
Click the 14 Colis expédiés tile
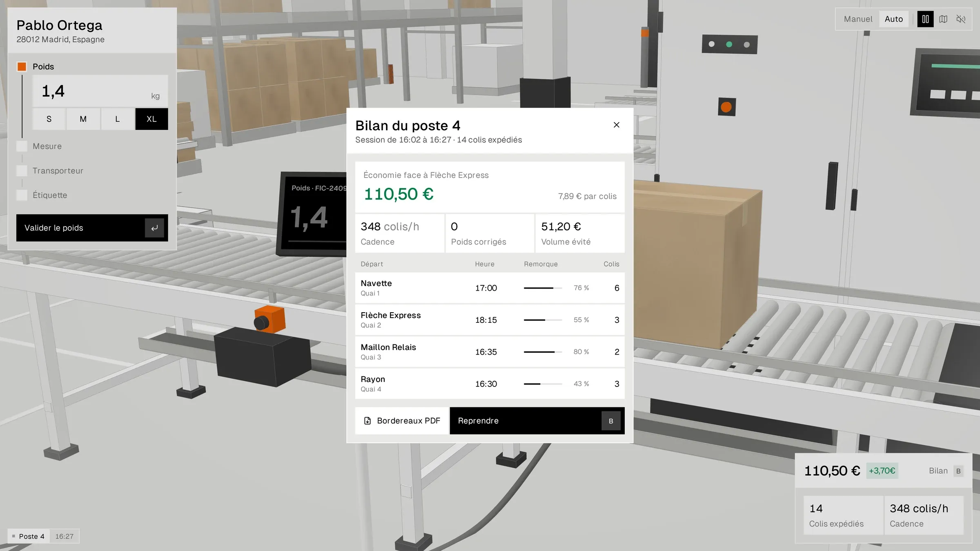coord(843,515)
